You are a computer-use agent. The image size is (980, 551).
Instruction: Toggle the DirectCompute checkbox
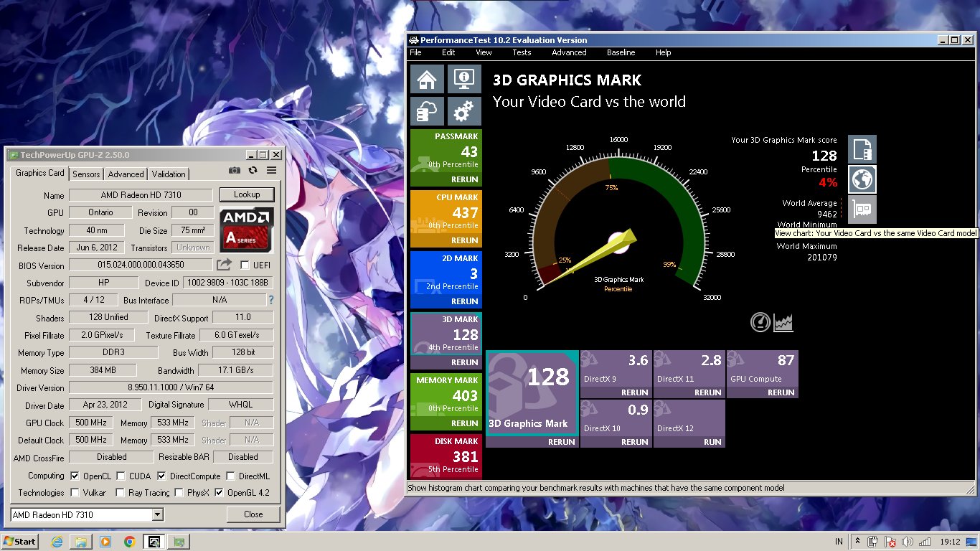tap(161, 476)
